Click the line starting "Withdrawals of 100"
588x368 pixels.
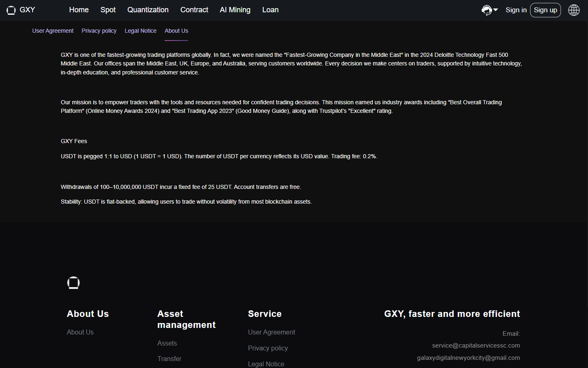click(181, 187)
